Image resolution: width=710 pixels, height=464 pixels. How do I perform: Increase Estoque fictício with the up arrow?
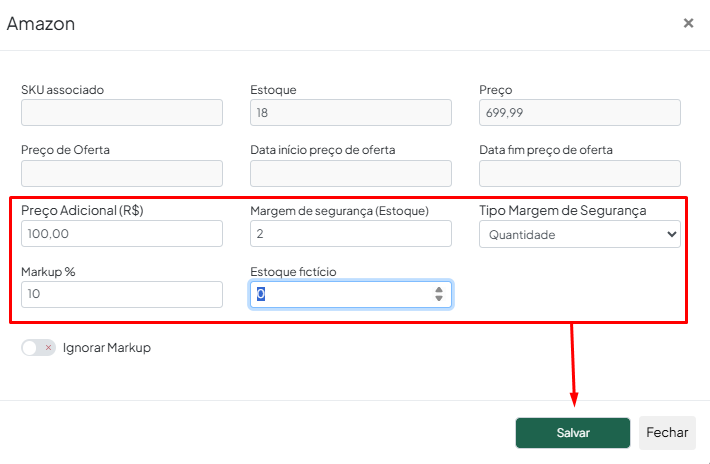coord(439,290)
